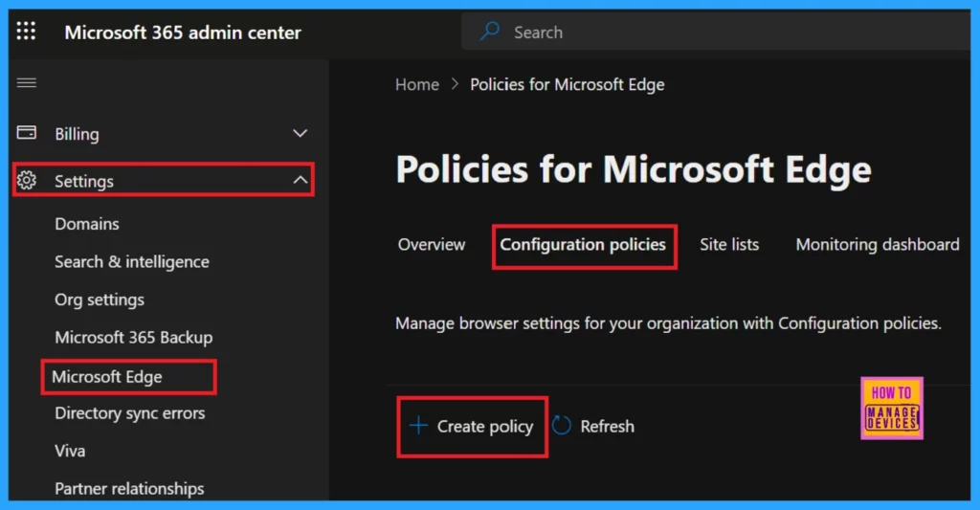The width and height of the screenshot is (980, 510).
Task: Click the Microsoft 365 admin center title
Action: click(183, 33)
